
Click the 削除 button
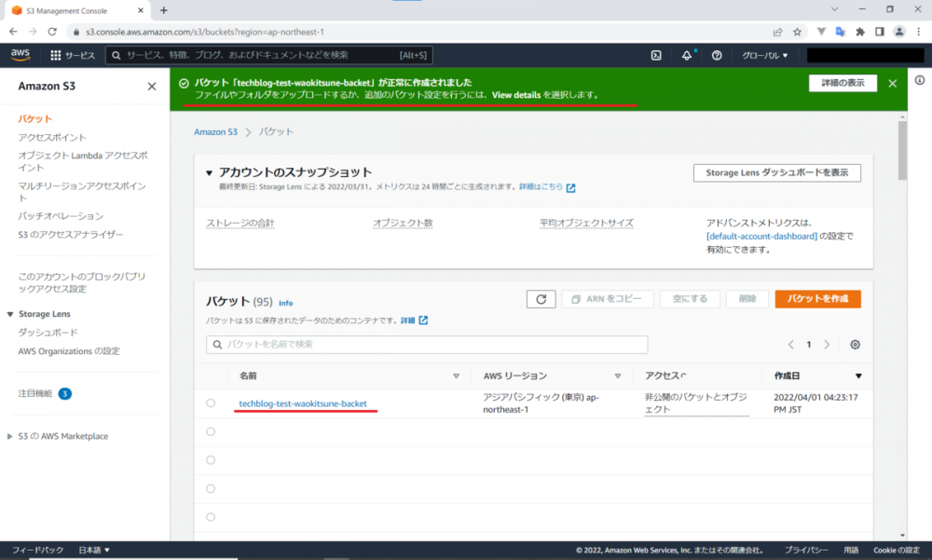747,299
